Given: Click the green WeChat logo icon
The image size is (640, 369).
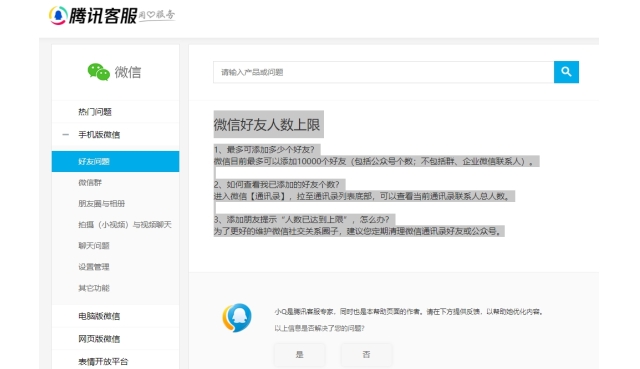Looking at the screenshot, I should (x=98, y=72).
